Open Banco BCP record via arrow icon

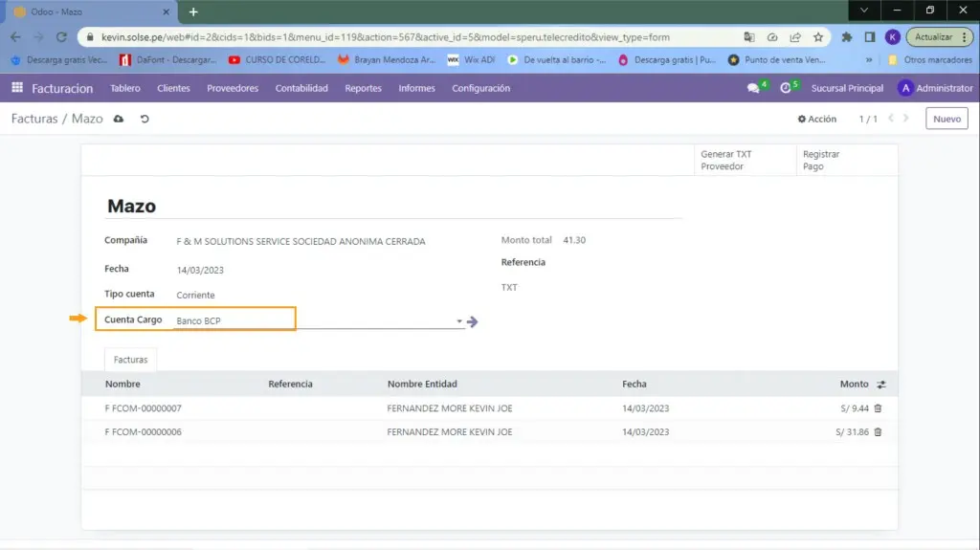pos(472,322)
